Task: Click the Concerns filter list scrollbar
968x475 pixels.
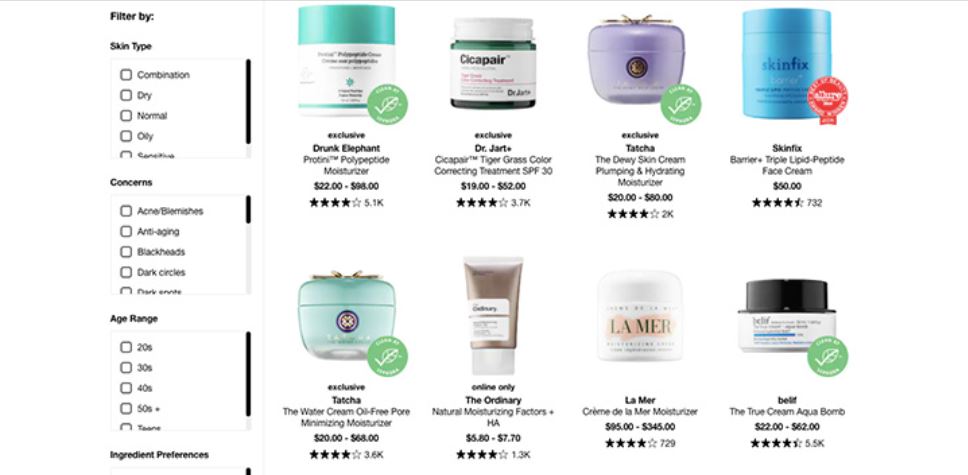Action: [248, 245]
